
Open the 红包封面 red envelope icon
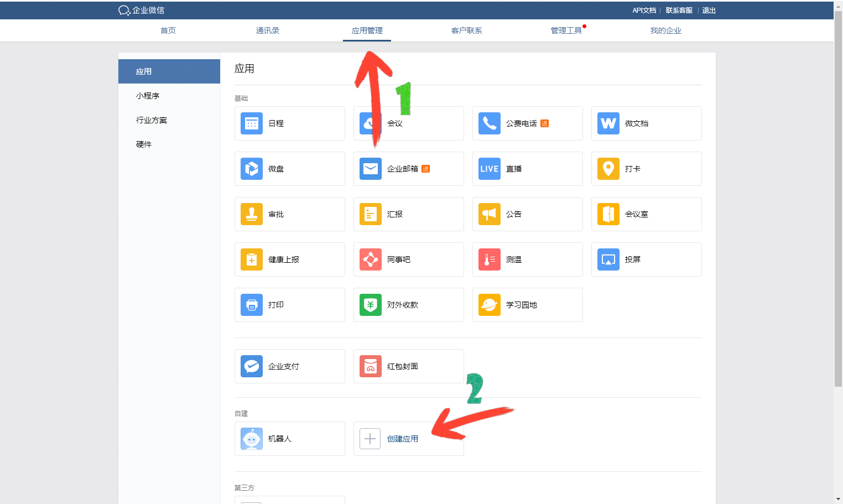pyautogui.click(x=371, y=366)
